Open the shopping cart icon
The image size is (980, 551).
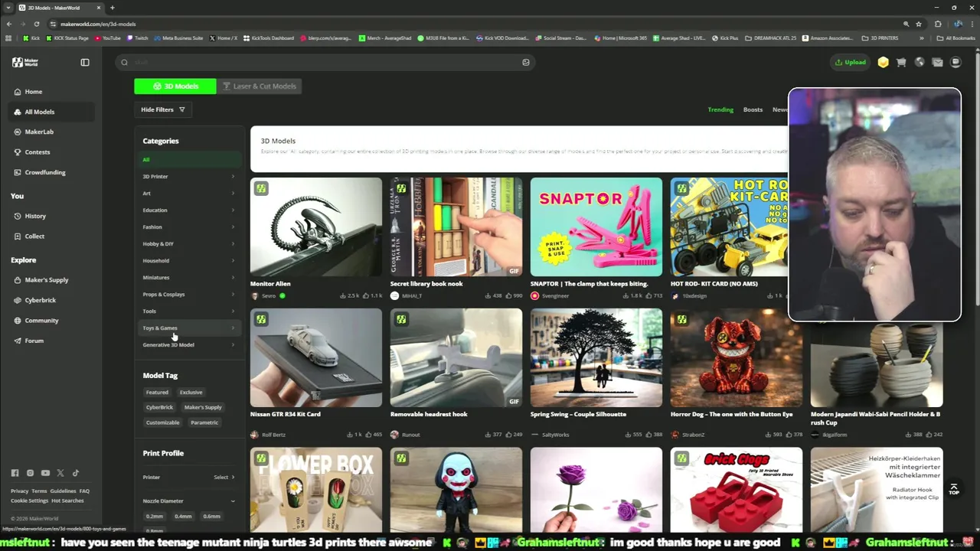901,63
